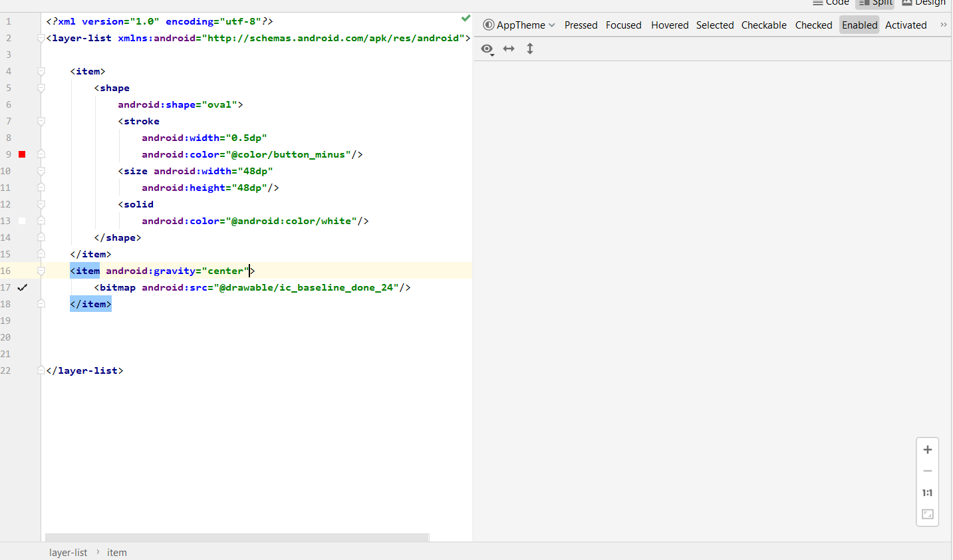This screenshot has width=953, height=560.
Task: Click the highlighted closing </item> tag on line 18
Action: 90,304
